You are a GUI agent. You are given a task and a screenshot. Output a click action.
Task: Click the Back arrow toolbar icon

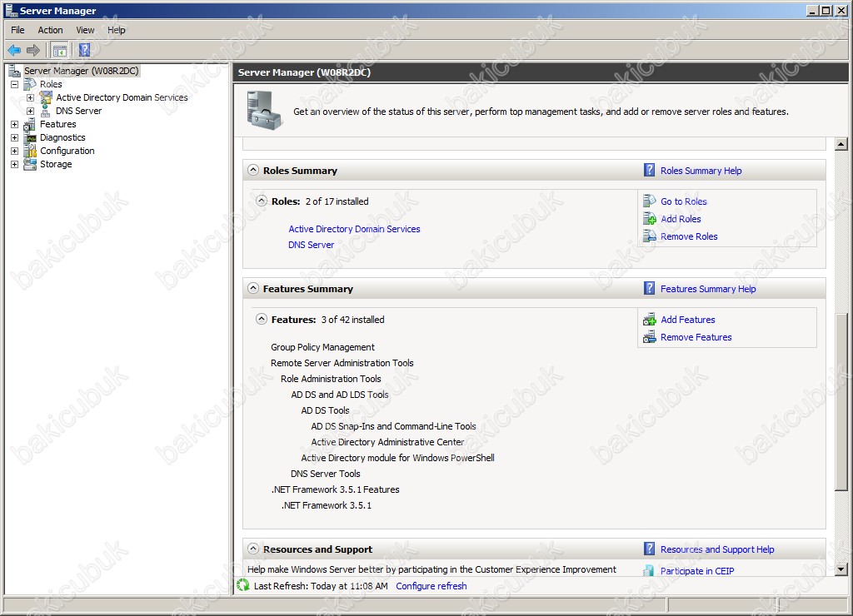click(x=14, y=51)
